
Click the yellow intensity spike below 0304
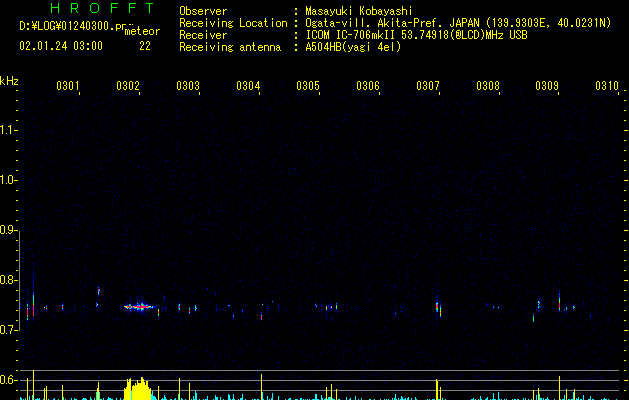tap(262, 387)
